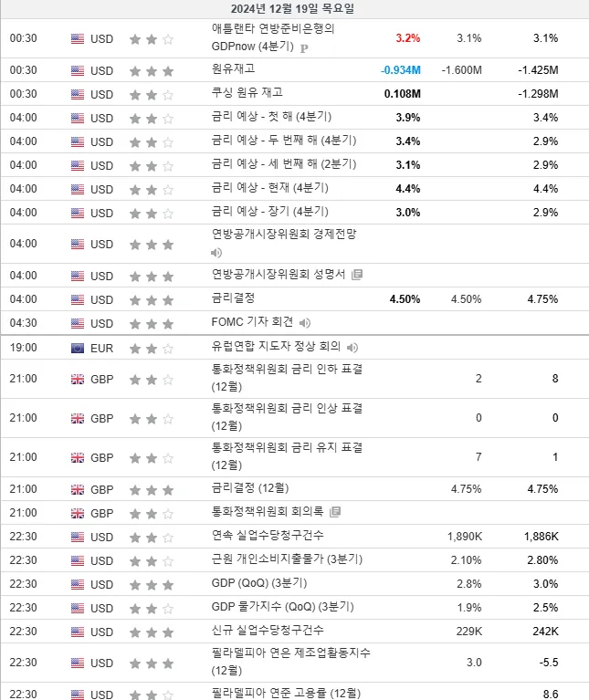This screenshot has width=589, height=700.
Task: Click the US flag in the 쿠싱 원유 재고 row
Action: [78, 95]
